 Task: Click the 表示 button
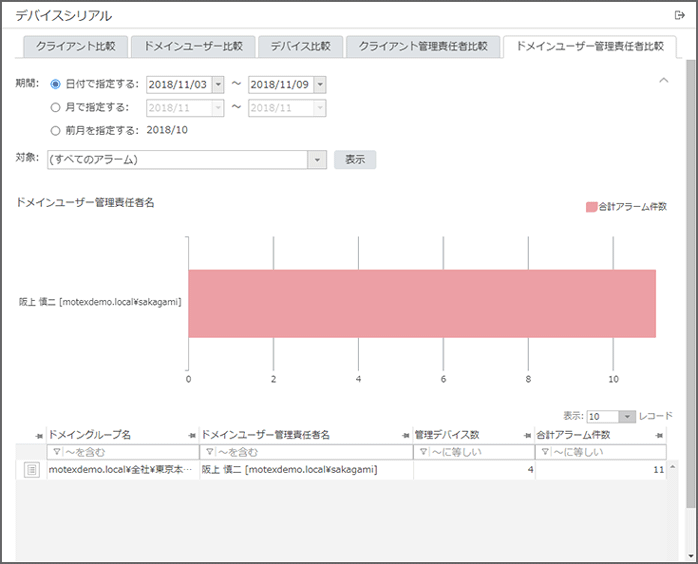[x=355, y=160]
